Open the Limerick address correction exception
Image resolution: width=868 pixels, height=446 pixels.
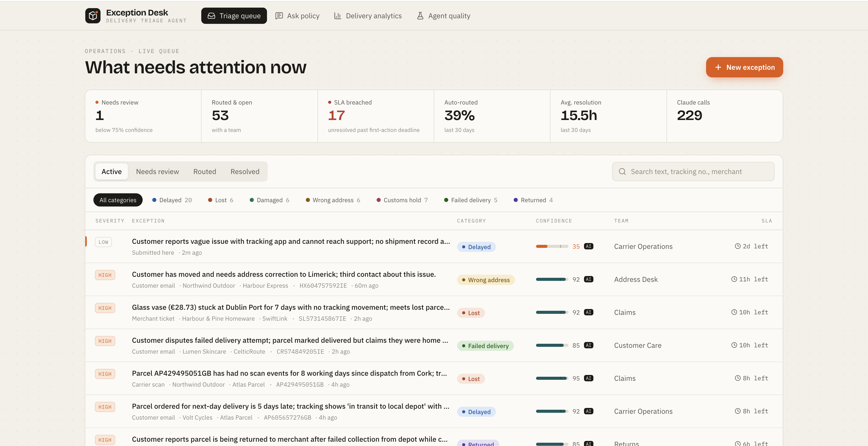point(434,280)
